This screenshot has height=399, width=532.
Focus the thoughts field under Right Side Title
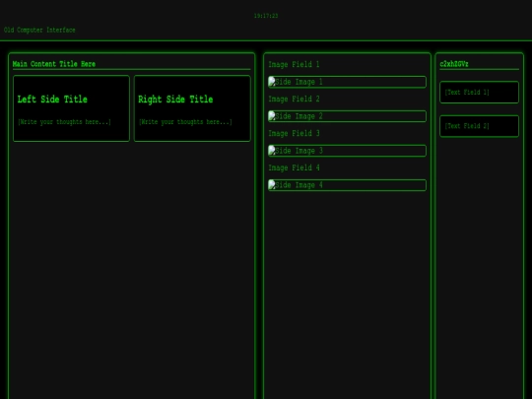[x=185, y=122]
